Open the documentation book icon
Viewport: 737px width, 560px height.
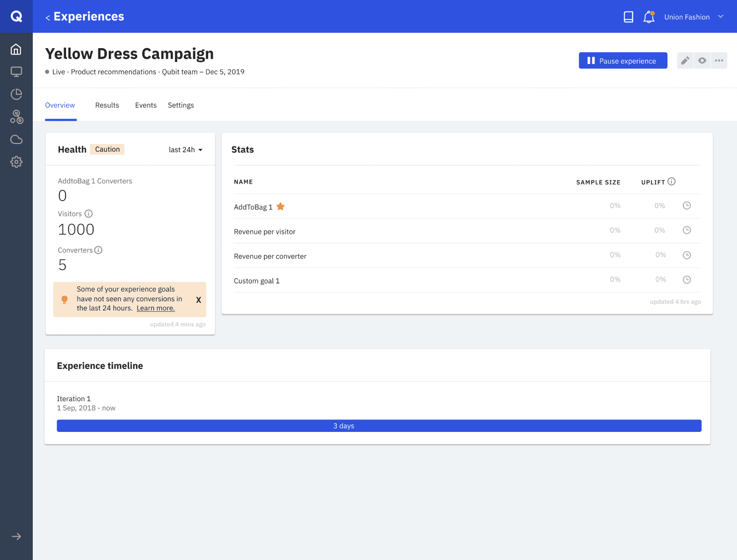(x=628, y=17)
